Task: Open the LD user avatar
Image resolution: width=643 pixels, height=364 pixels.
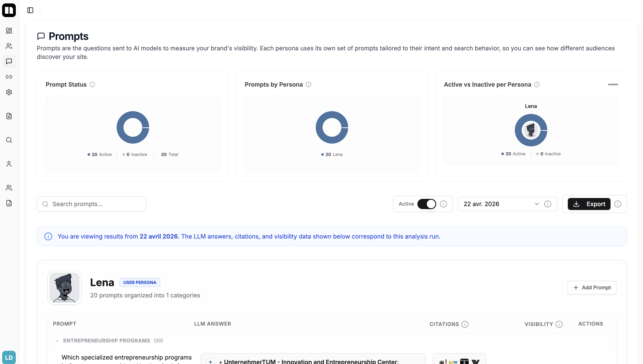Action: (x=9, y=358)
